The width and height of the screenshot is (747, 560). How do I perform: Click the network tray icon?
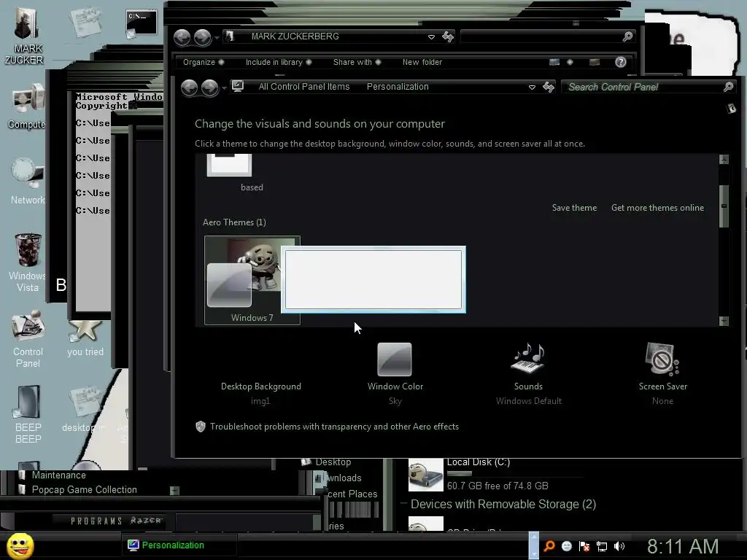[x=602, y=546]
